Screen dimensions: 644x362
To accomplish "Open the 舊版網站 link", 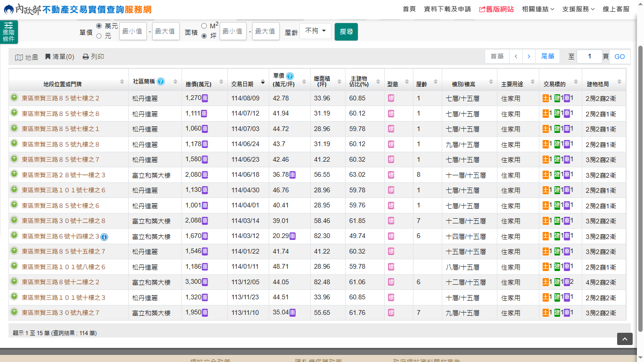I will point(496,9).
